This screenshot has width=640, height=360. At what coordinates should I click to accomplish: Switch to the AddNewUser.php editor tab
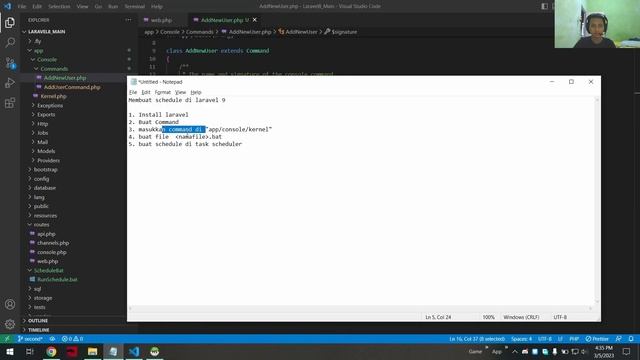pos(222,20)
